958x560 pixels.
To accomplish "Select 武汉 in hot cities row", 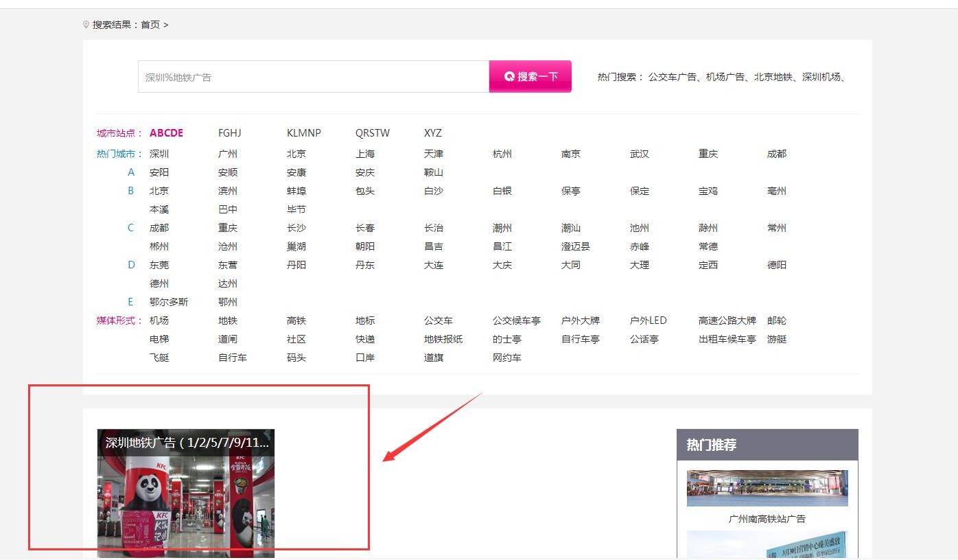I will click(640, 154).
